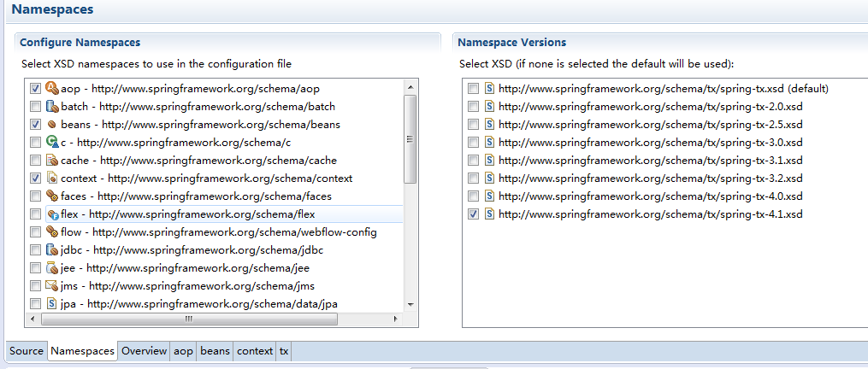
Task: Click the horizontal scroll right arrow
Action: click(395, 319)
